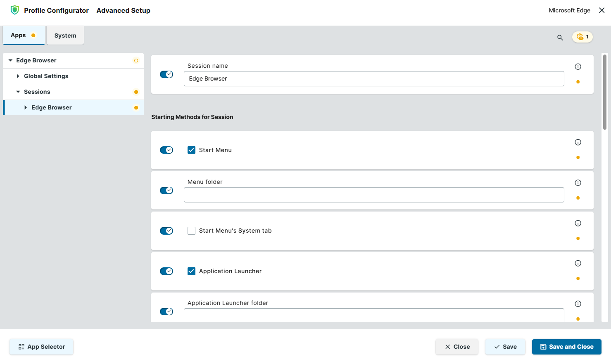
Task: Expand the Global Settings tree node
Action: click(18, 76)
